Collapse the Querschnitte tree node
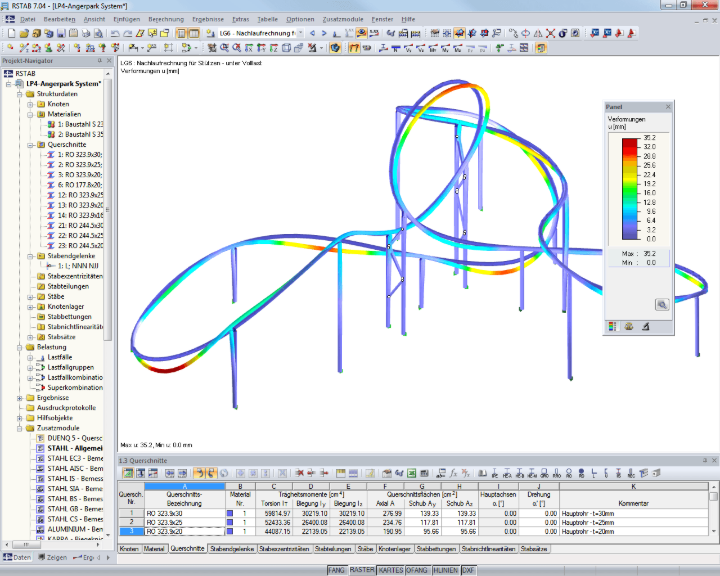The height and width of the screenshot is (576, 720). 30,145
